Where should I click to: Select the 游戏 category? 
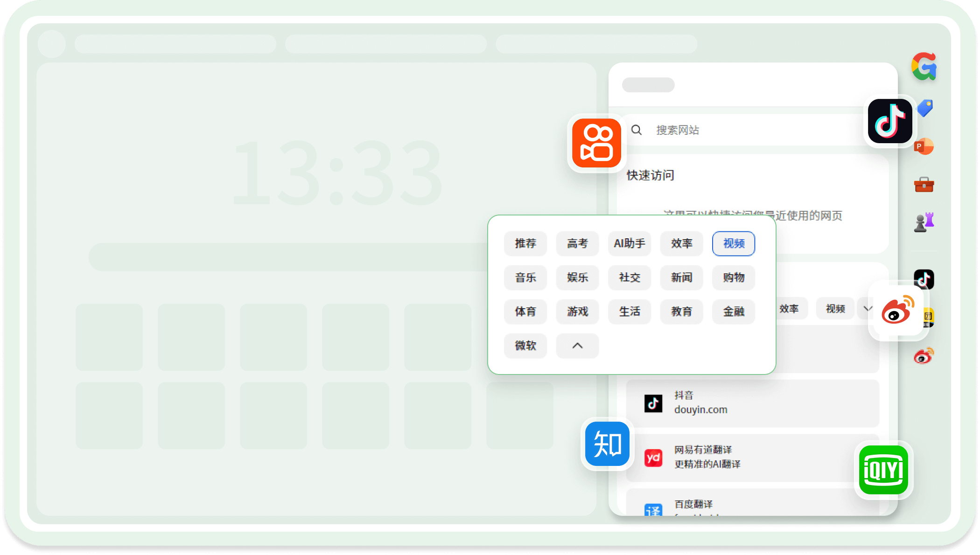[x=577, y=312]
